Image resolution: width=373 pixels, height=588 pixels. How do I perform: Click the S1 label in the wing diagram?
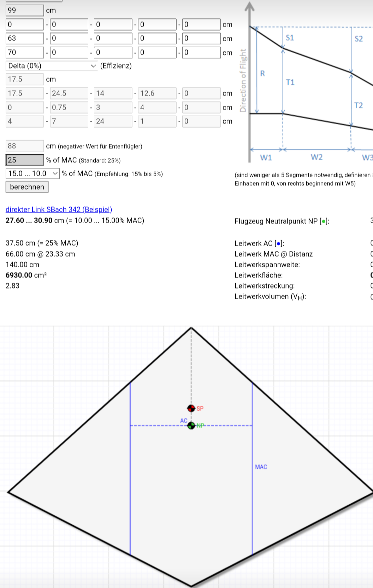click(x=290, y=38)
